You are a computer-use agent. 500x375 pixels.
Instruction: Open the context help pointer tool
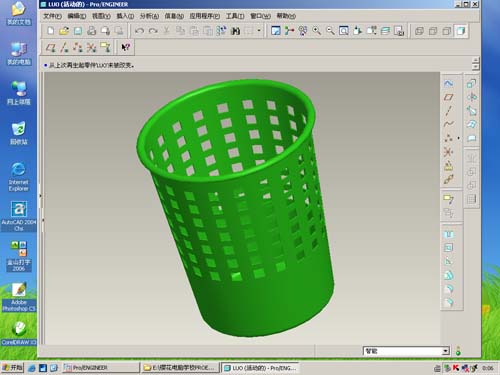[125, 47]
